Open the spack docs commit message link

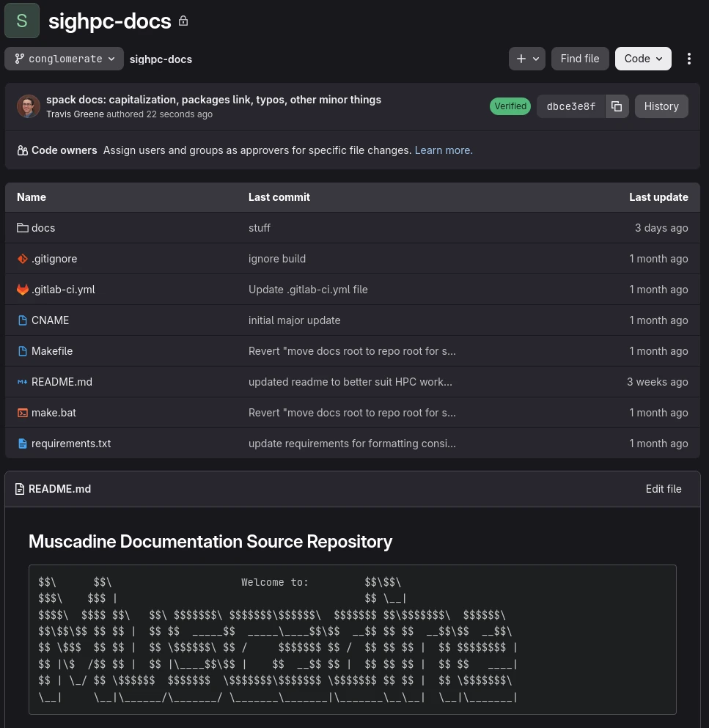(213, 100)
